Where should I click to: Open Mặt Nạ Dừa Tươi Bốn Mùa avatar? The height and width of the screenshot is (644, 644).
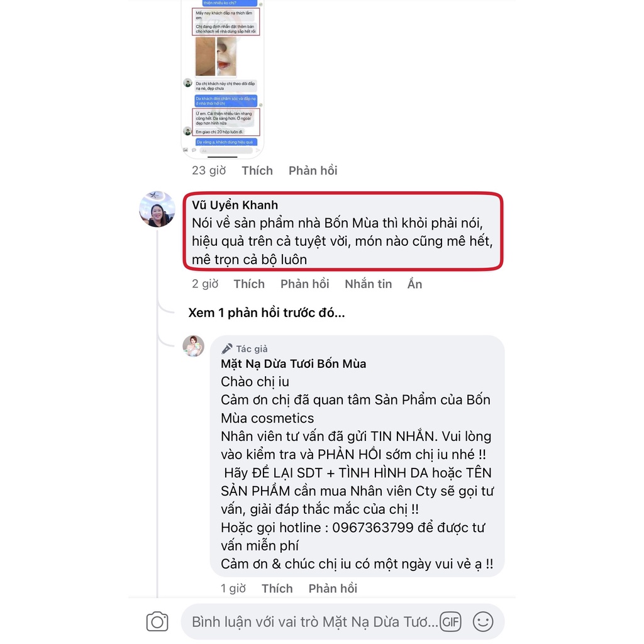(x=194, y=346)
